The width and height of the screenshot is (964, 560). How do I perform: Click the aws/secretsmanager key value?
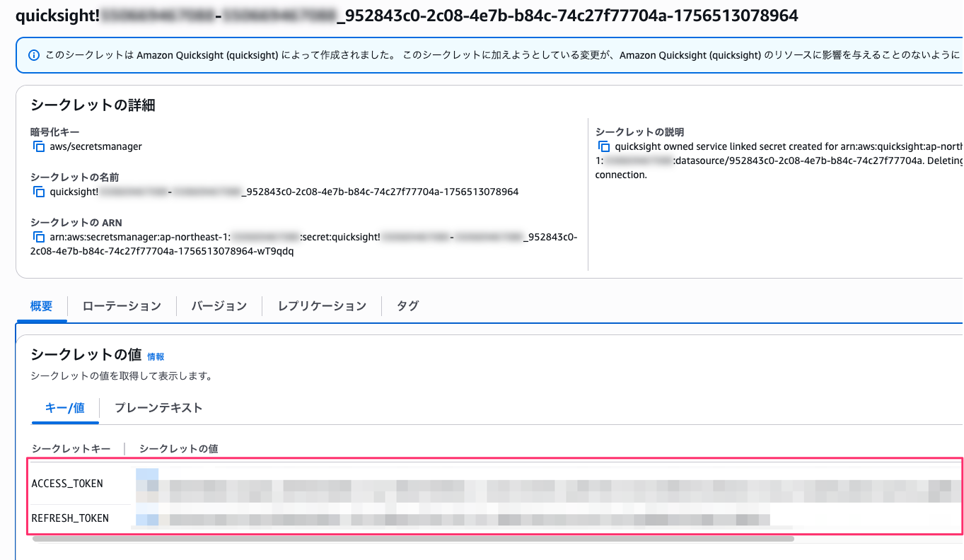95,146
